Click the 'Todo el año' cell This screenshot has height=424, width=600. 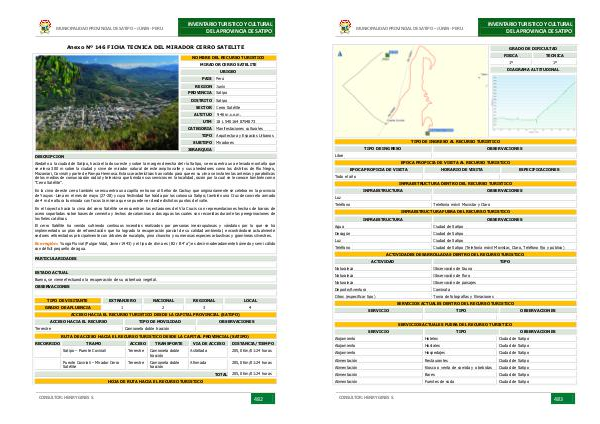[x=379, y=177]
